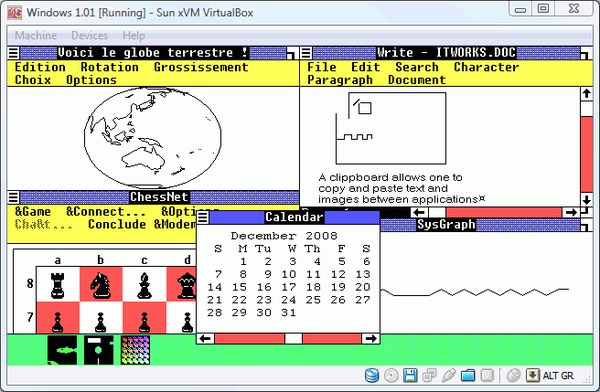
Task: Select the black pawn on b7
Action: (101, 322)
